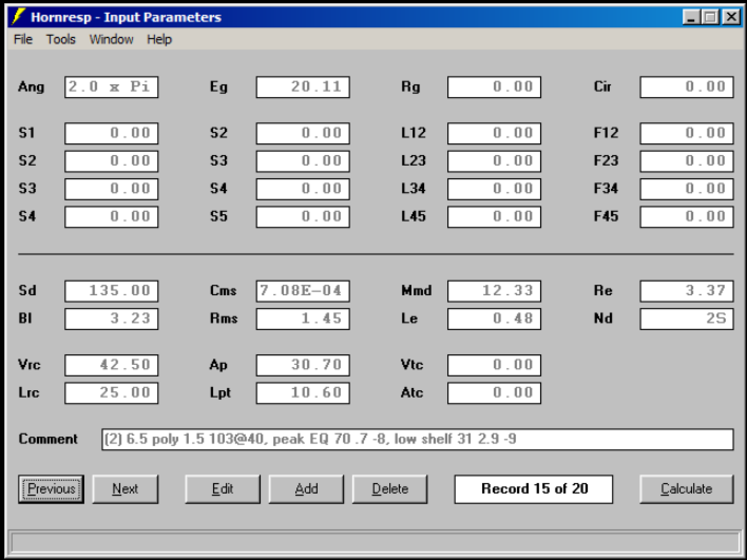
Task: Select the Re field showing 3.37
Action: click(687, 291)
